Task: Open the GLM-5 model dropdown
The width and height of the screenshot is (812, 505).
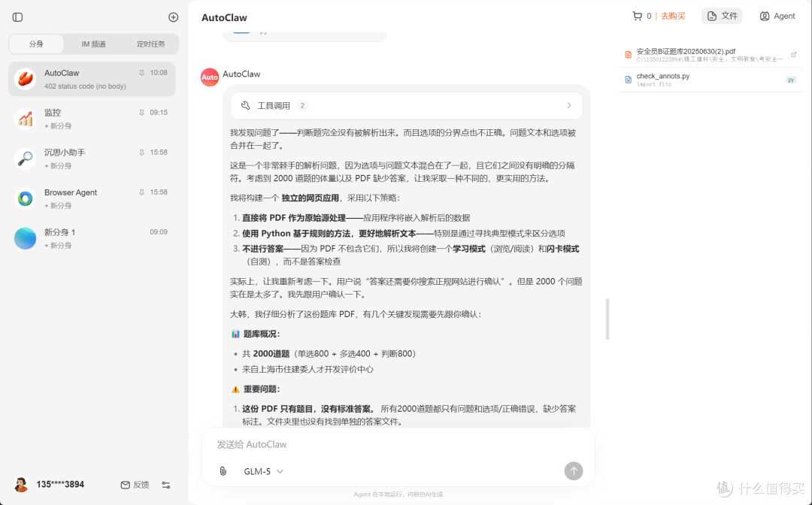Action: click(264, 471)
